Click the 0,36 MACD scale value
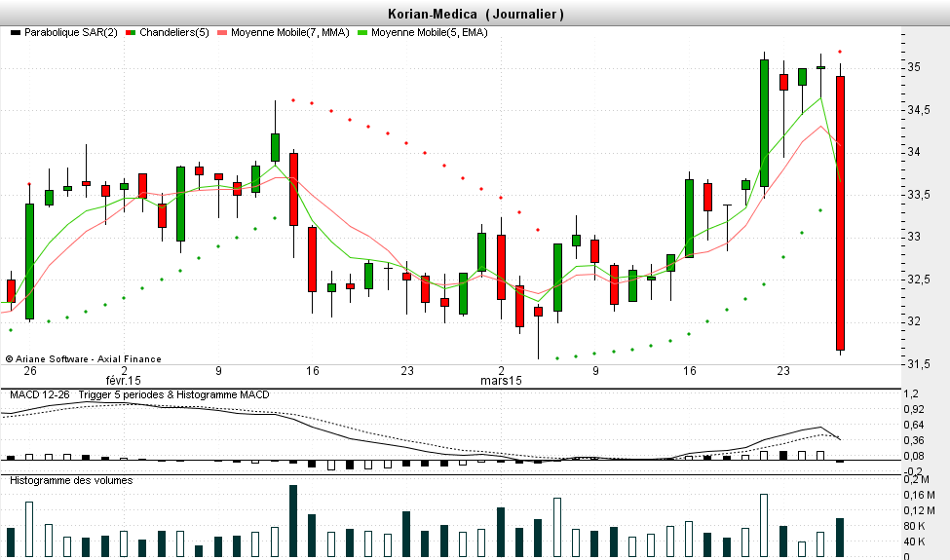 (914, 441)
